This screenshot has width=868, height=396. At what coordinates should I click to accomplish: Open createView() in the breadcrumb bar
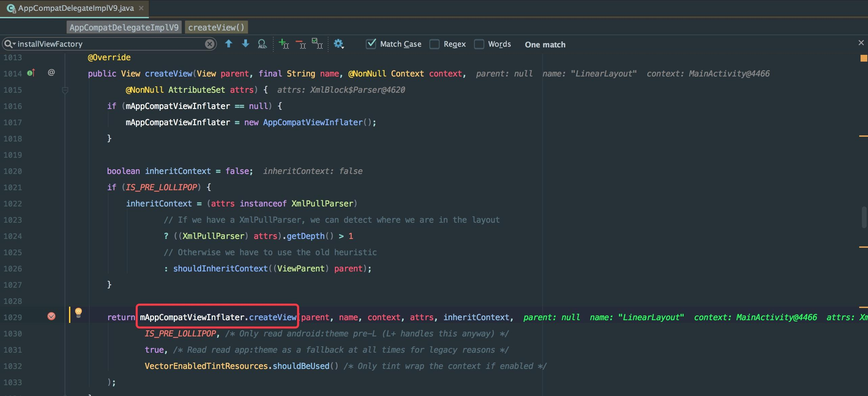tap(216, 27)
